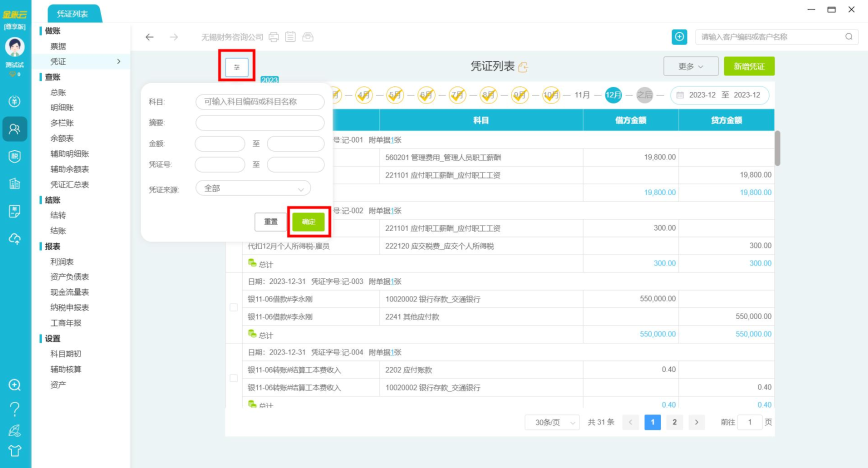The height and width of the screenshot is (468, 868).
Task: Click the zoom magnifier sidebar icon
Action: pos(14,385)
